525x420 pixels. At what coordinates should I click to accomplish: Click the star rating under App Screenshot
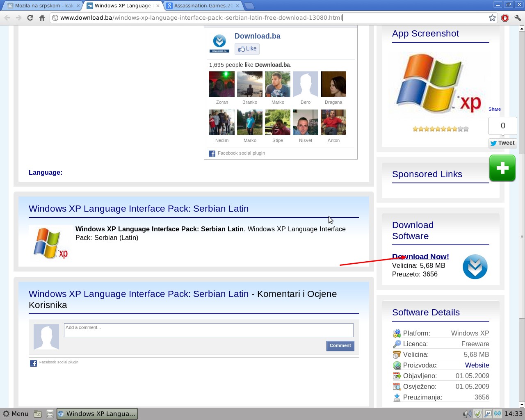(441, 129)
